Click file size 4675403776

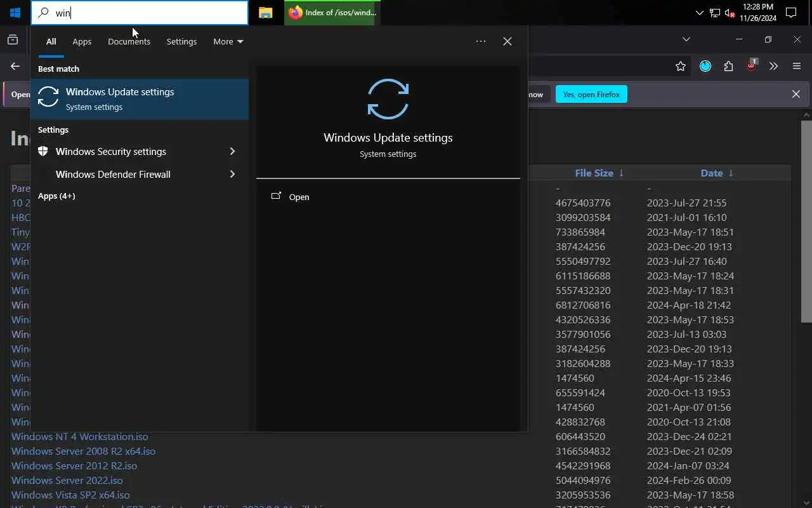583,203
